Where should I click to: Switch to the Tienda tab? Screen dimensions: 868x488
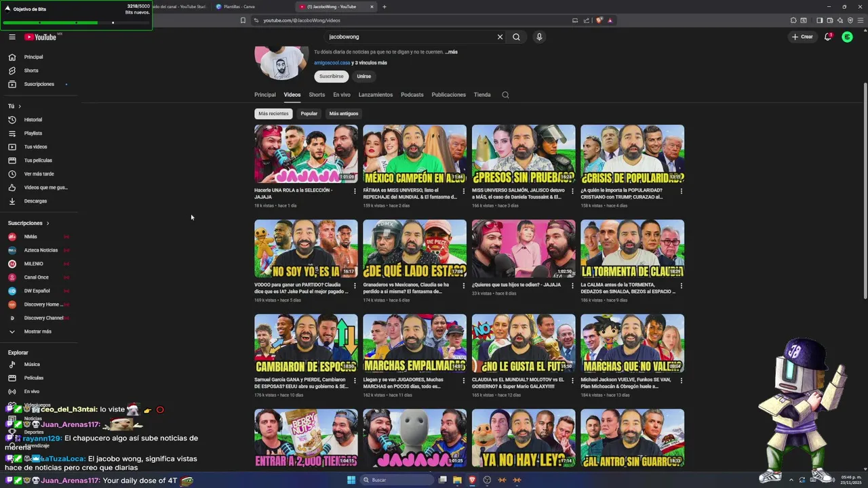coord(482,95)
